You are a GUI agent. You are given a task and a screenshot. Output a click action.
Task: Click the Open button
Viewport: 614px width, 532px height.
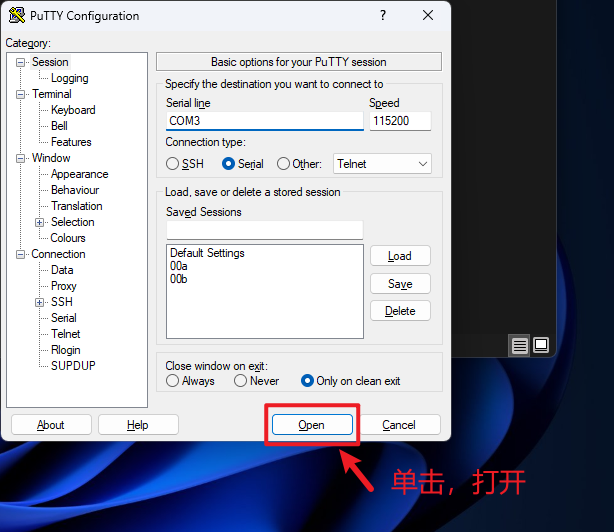pos(312,425)
